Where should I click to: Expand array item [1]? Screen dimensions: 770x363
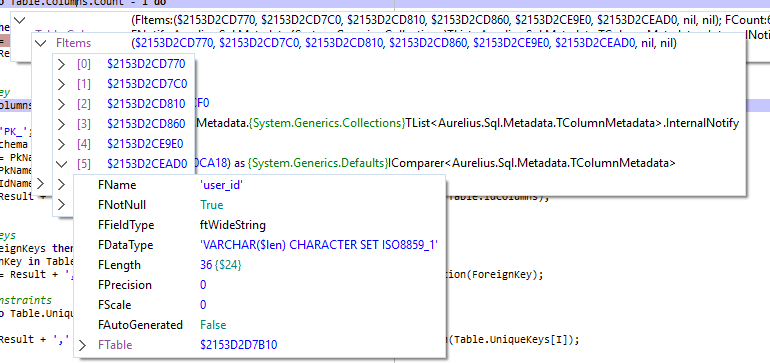coord(61,84)
